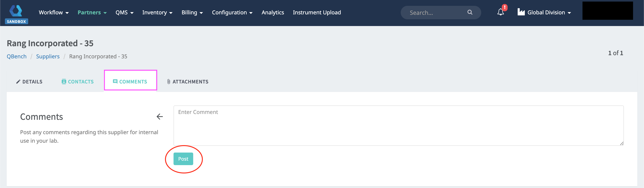Open the notifications bell icon
Viewport: 644px width, 188px height.
(x=500, y=12)
